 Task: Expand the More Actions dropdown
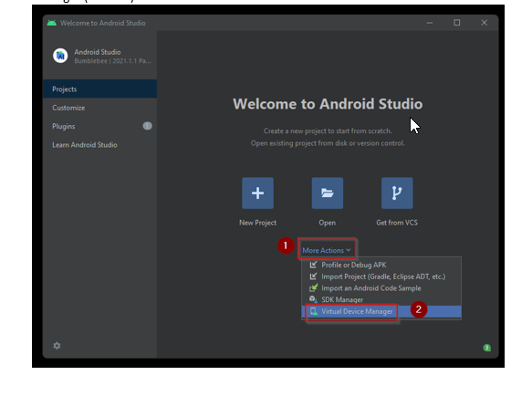(327, 250)
